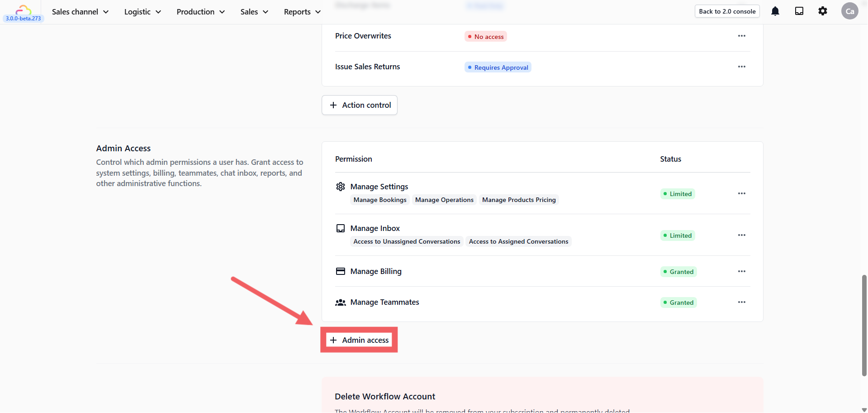
Task: Open Manage Inbox row options menu
Action: pos(741,235)
